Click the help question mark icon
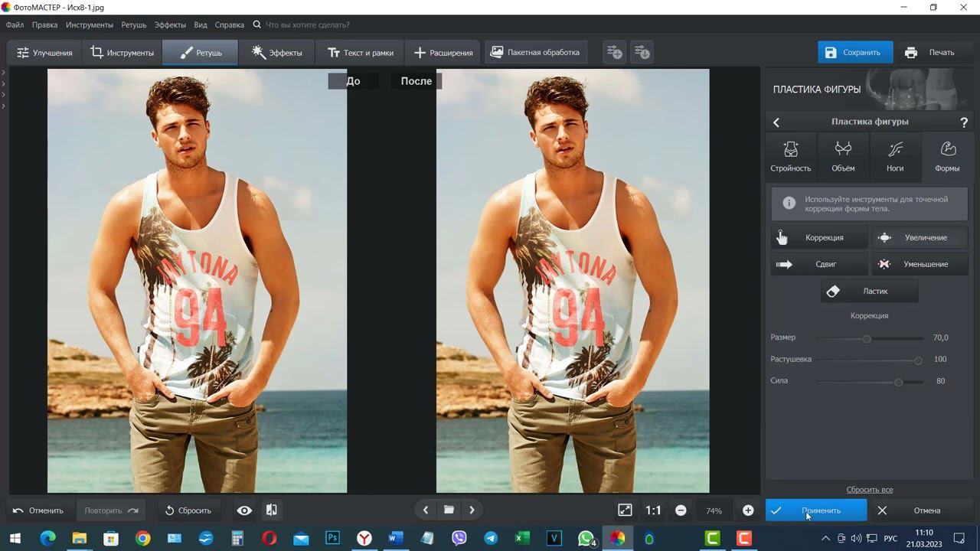Viewport: 980px width, 551px height. click(964, 122)
